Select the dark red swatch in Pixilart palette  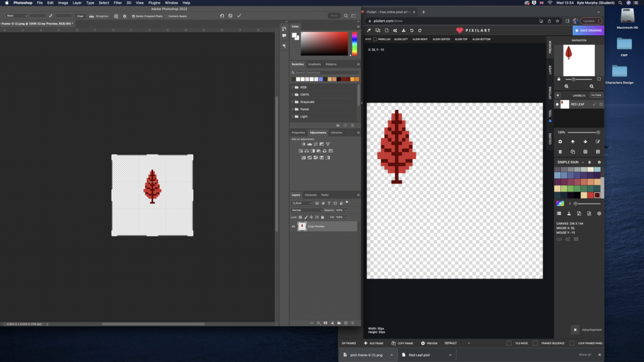[x=597, y=195]
